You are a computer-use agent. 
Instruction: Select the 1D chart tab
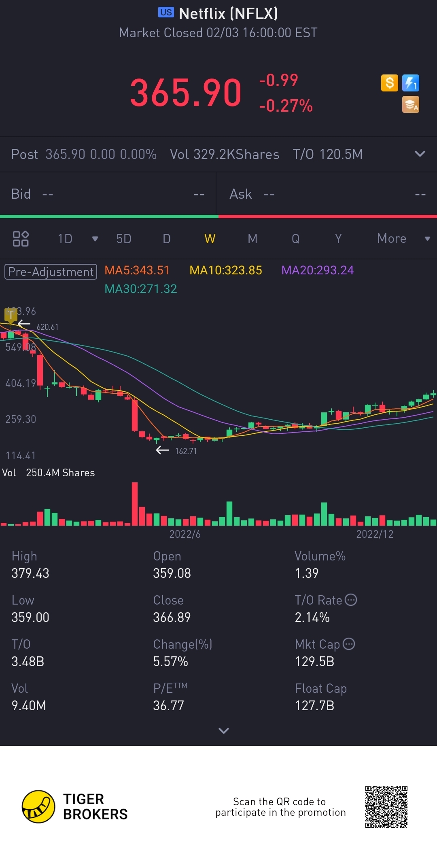point(65,239)
